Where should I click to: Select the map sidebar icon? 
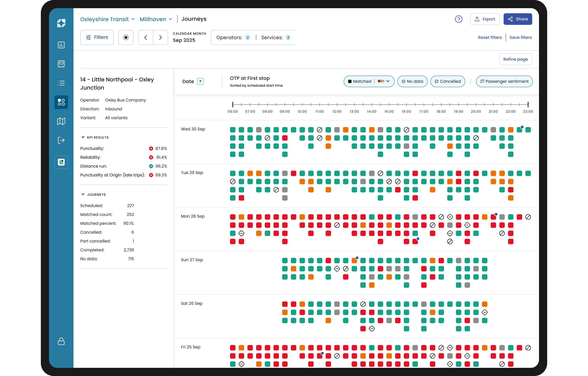click(61, 121)
